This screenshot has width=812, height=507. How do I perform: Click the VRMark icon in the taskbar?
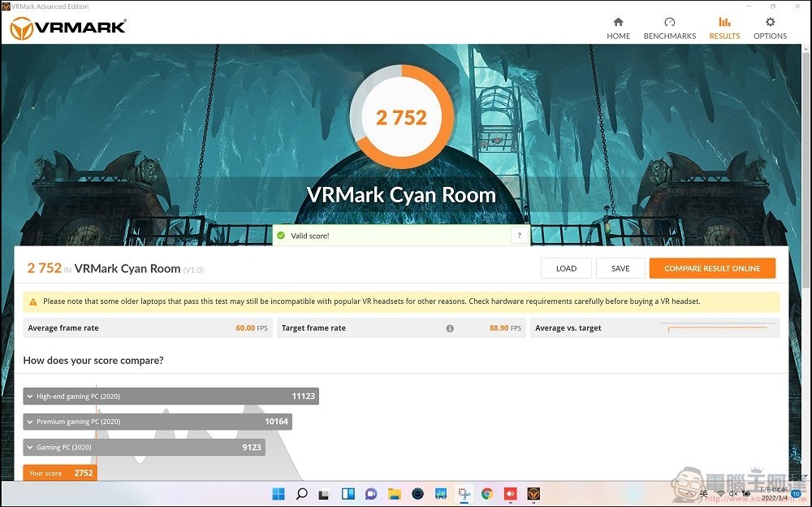[x=533, y=493]
